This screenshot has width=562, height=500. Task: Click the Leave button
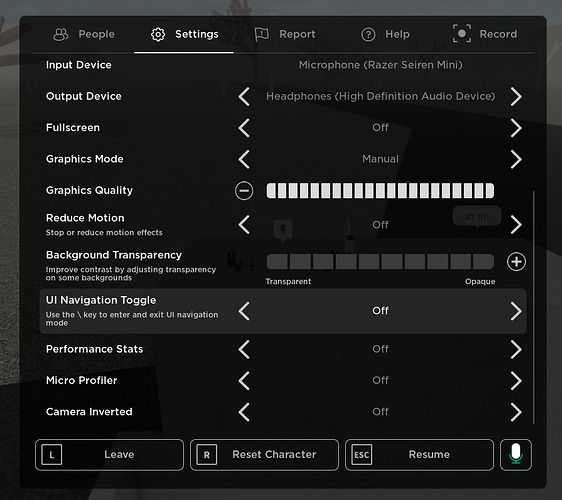tap(109, 454)
